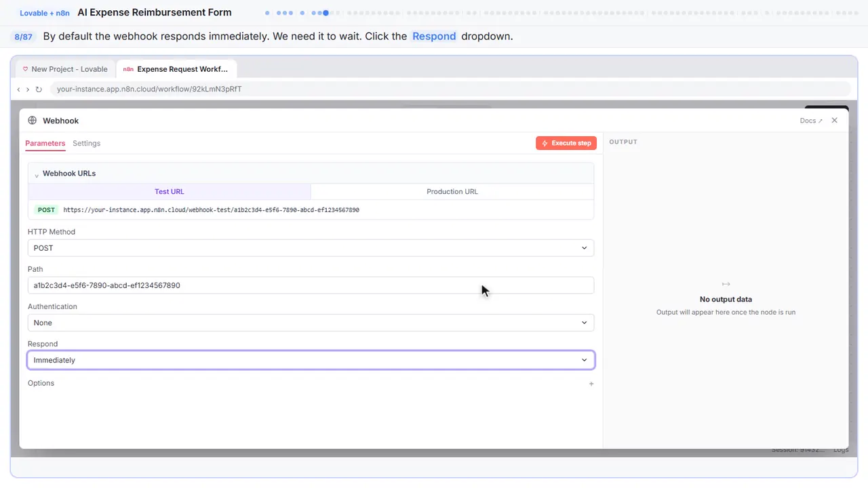868x488 pixels.
Task: Click the Execute step button
Action: (x=566, y=143)
